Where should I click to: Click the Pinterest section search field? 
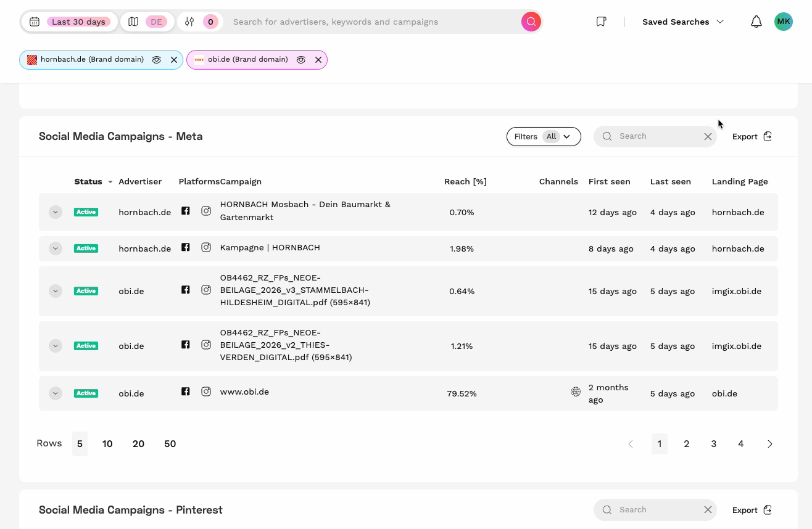click(x=654, y=510)
